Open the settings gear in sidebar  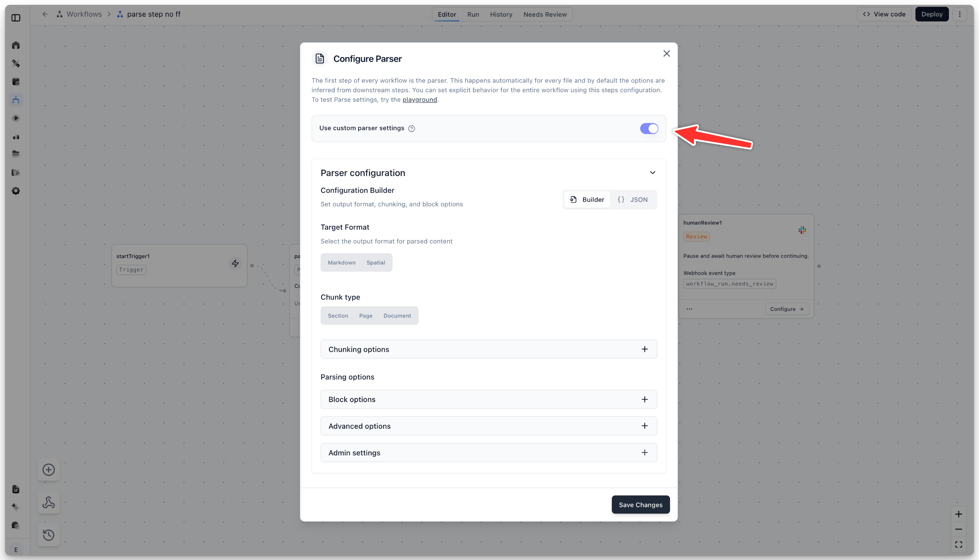point(16,191)
